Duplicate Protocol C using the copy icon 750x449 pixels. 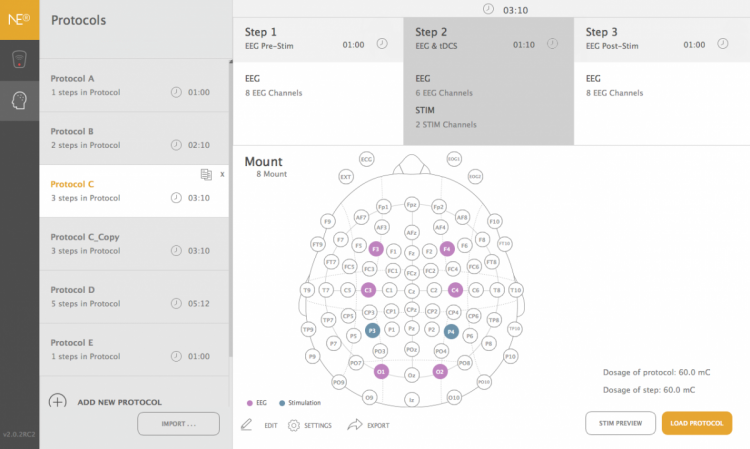click(206, 174)
